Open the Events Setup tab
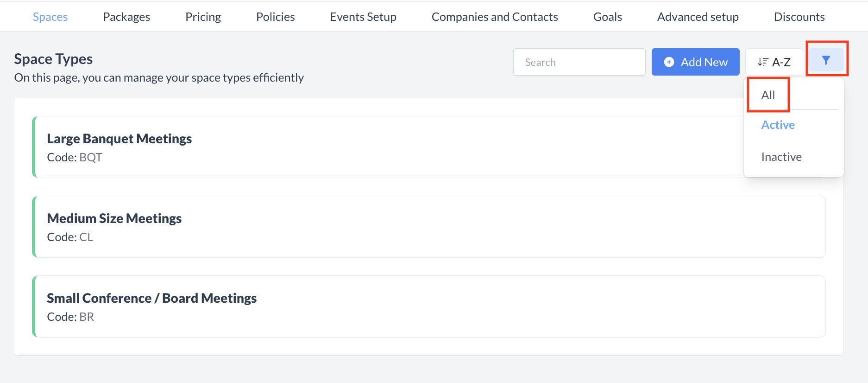 [x=363, y=17]
